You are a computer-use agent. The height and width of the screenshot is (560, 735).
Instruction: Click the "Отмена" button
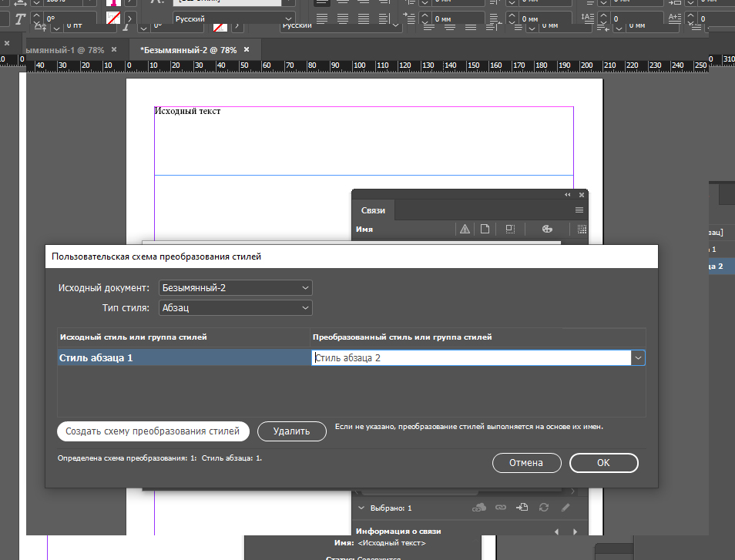tap(526, 463)
